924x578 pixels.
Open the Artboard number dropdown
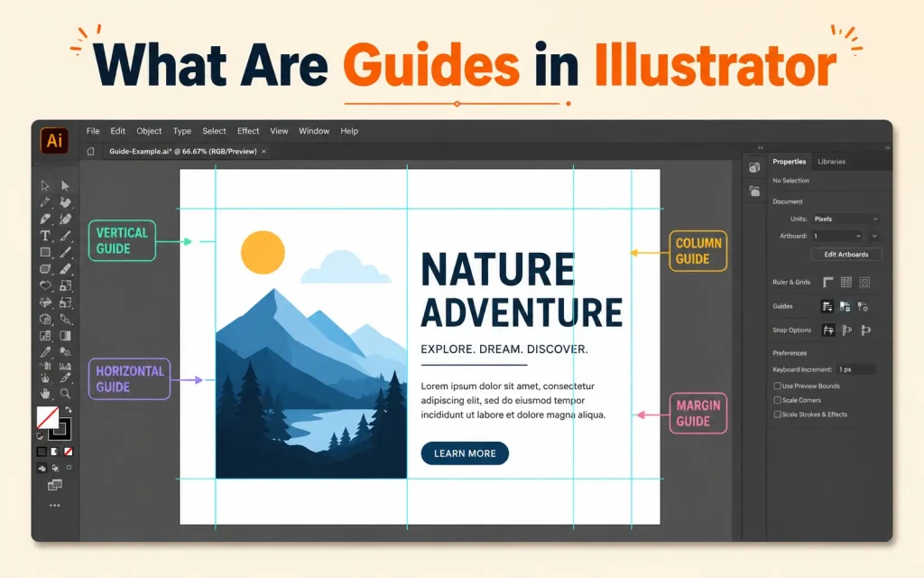[x=836, y=236]
